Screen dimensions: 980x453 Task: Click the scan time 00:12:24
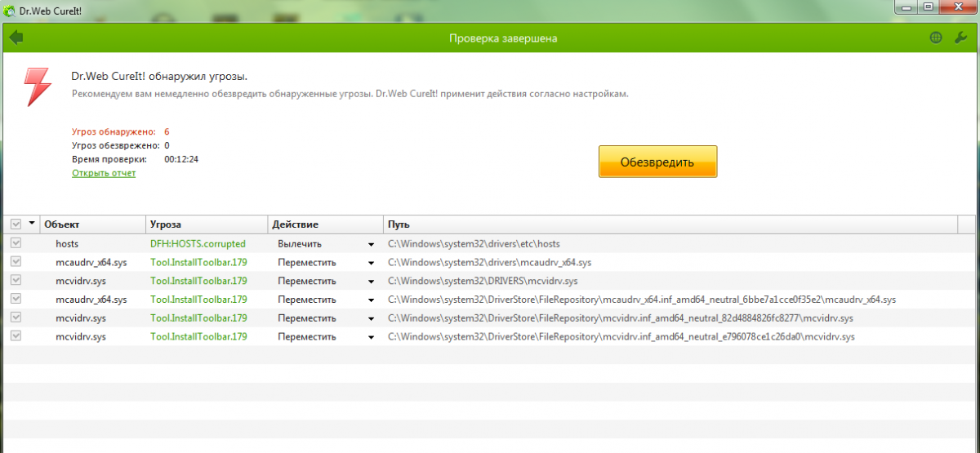[x=181, y=159]
